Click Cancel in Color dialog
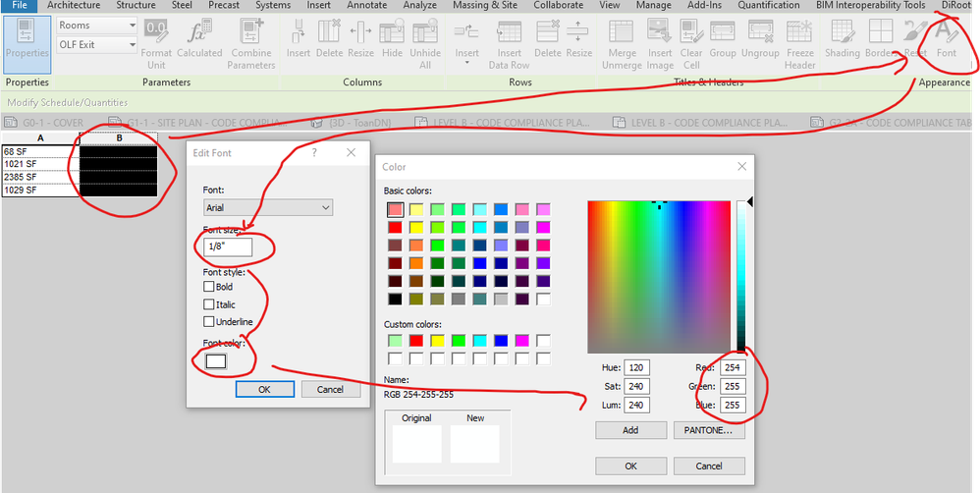The image size is (980, 493). (709, 466)
